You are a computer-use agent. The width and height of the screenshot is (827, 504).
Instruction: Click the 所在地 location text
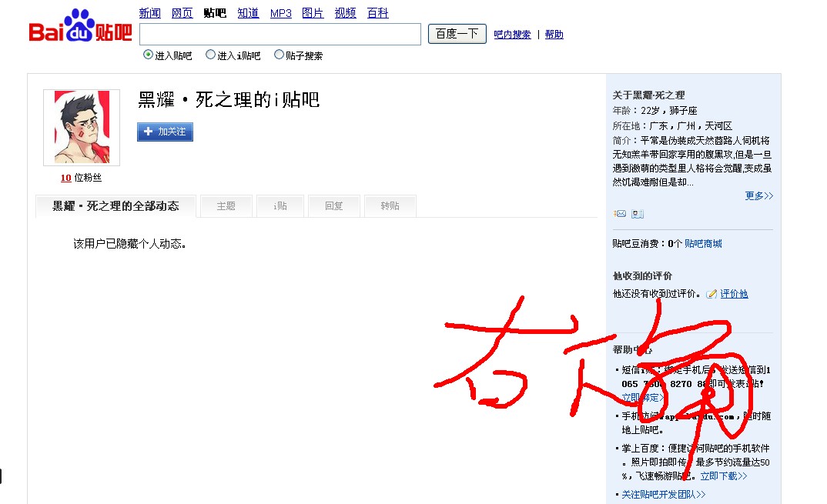(x=672, y=126)
